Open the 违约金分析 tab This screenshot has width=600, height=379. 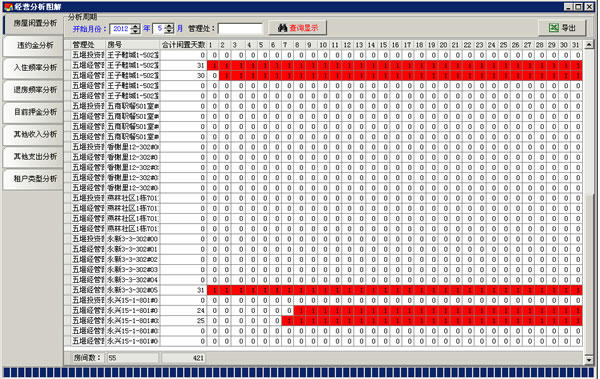click(33, 46)
